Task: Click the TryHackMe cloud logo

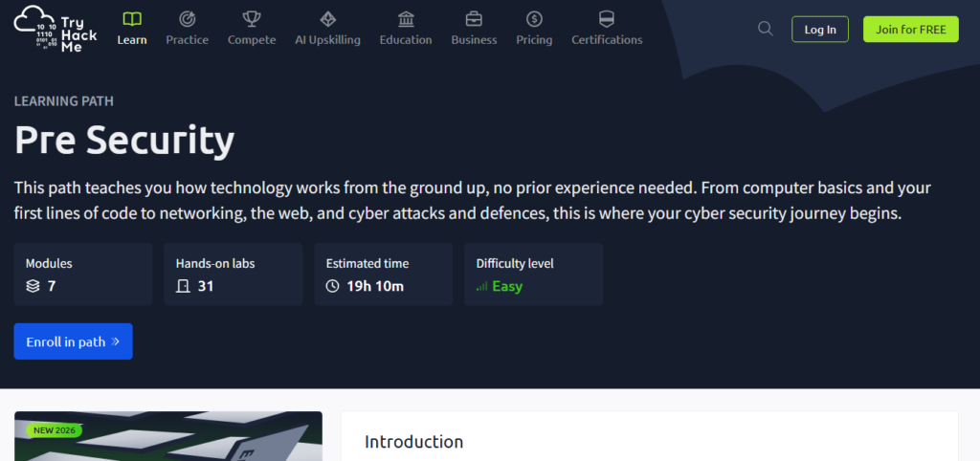Action: 56,29
